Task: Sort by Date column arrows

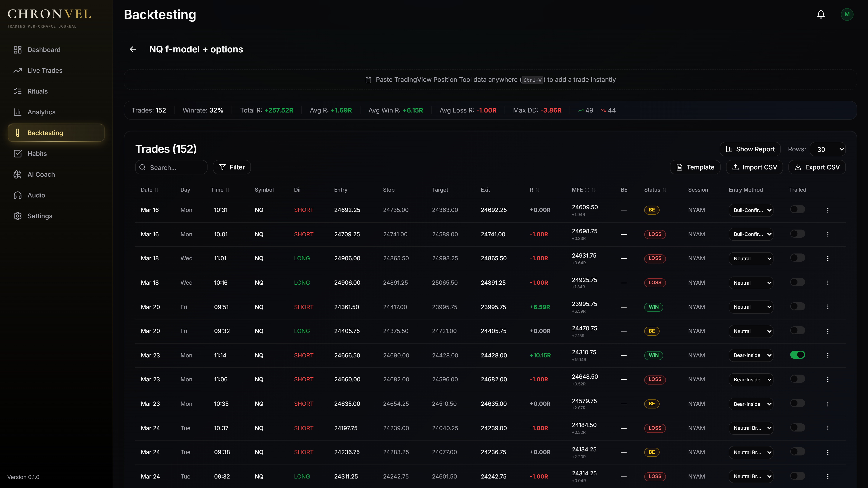Action: click(x=157, y=190)
